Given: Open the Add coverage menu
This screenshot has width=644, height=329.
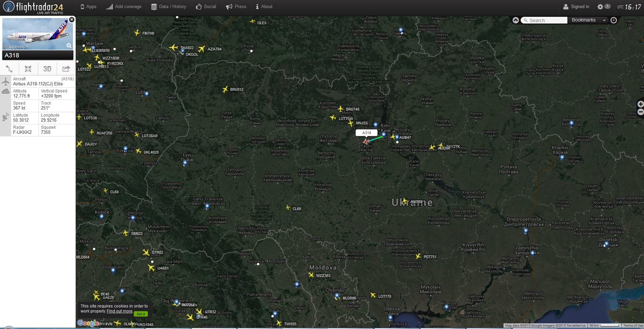Looking at the screenshot, I should click(x=124, y=7).
